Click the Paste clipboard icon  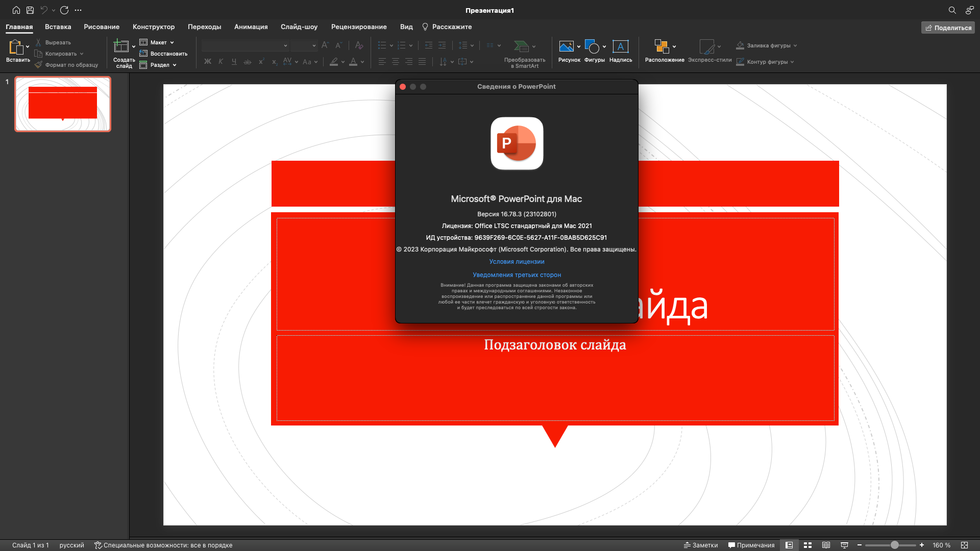coord(16,47)
